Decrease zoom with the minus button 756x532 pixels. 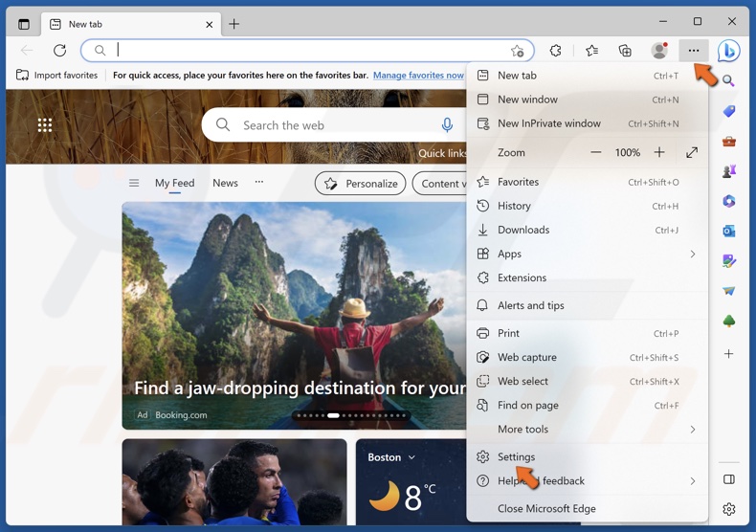[596, 152]
